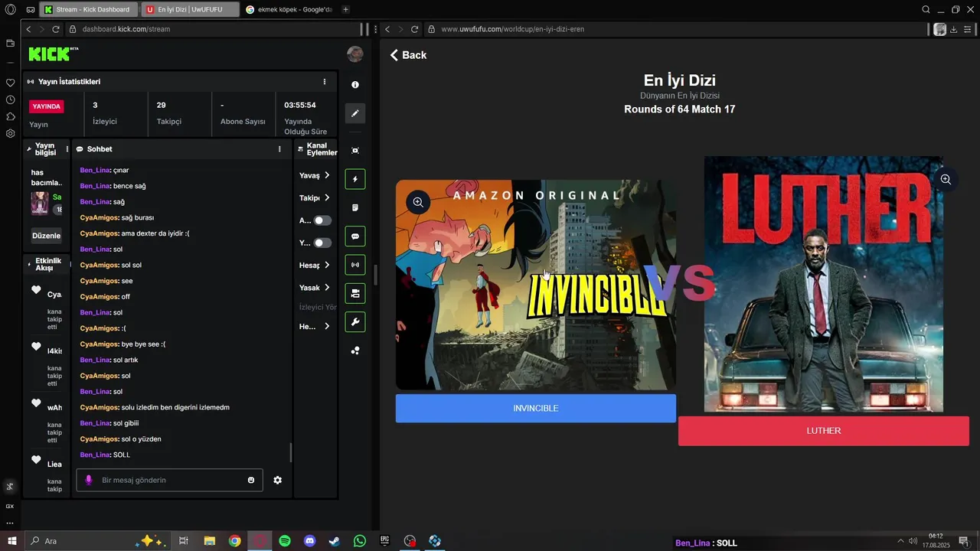Toggle the Y... switch in Kanal Eylemleri

(x=323, y=243)
